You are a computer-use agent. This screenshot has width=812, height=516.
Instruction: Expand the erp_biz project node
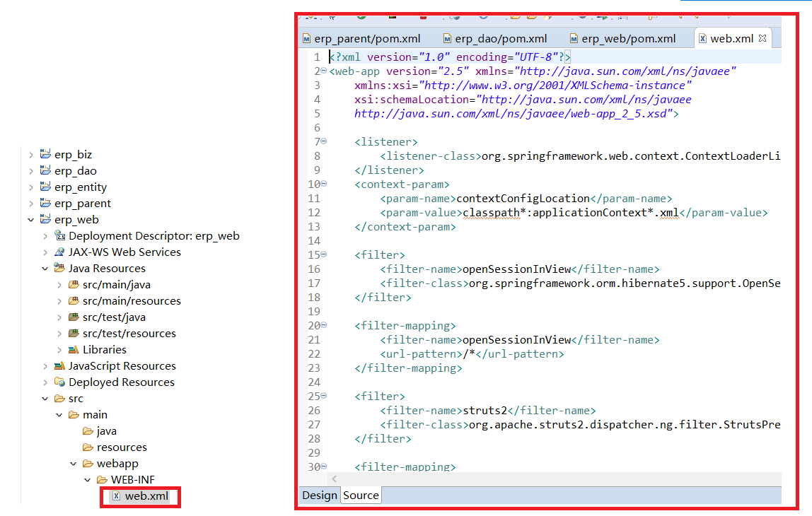[31, 155]
